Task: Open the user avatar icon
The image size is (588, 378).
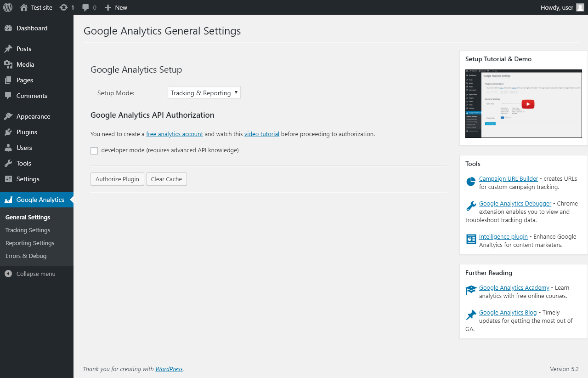Action: [x=580, y=7]
